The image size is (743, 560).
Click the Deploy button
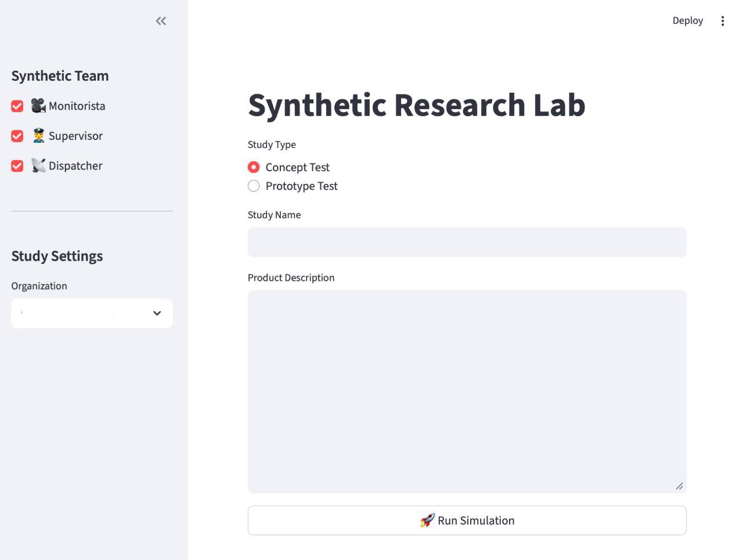point(687,20)
